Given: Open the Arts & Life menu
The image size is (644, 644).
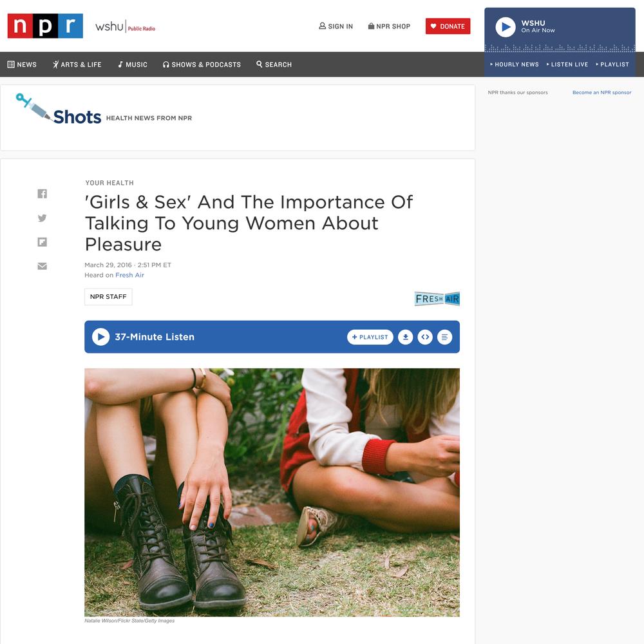Looking at the screenshot, I should (x=77, y=64).
